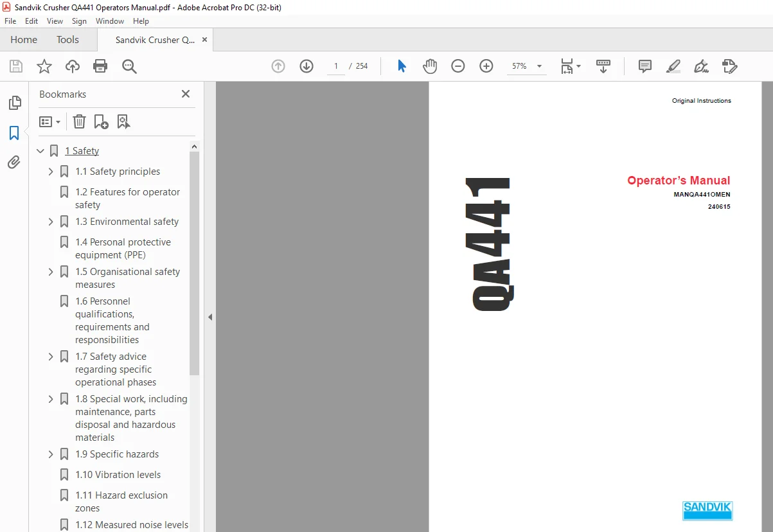Expand 1.5 Organisational safety measures
Screen dimensions: 773x532
coord(51,272)
